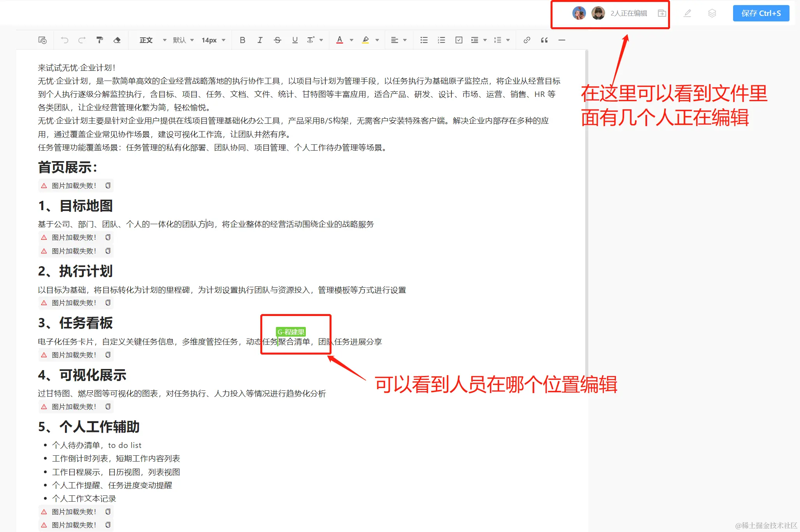Insert a hyperlink
800x532 pixels.
(527, 40)
